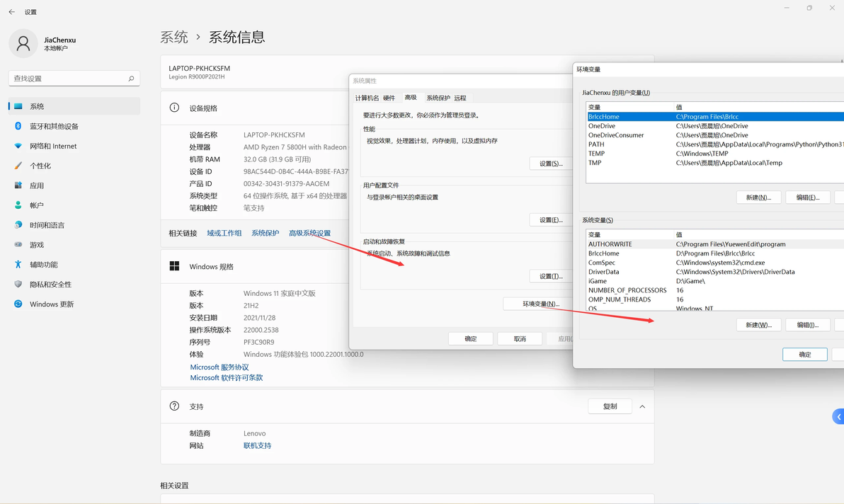Viewport: 844px width, 504px height.
Task: Open the 高级系统设置 link
Action: (x=309, y=233)
